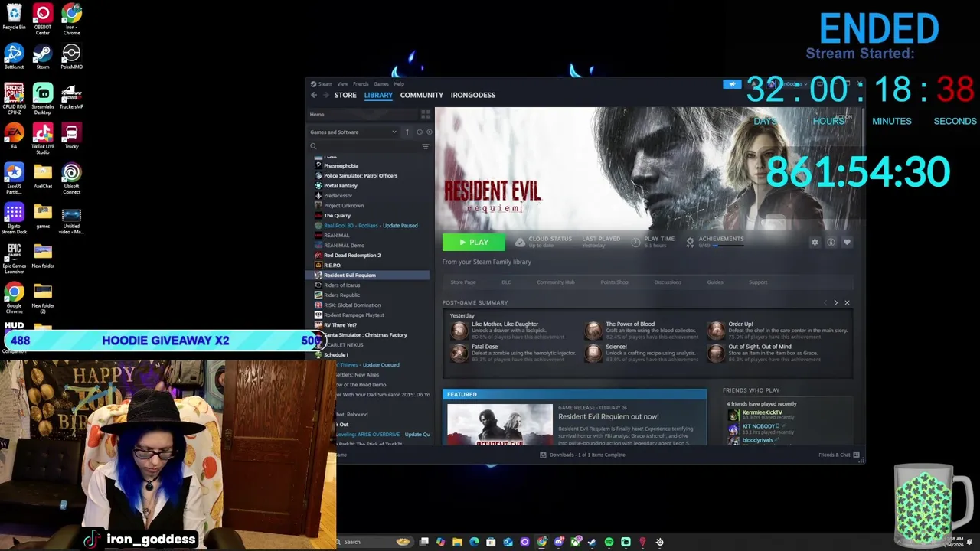Screen dimensions: 980x551
Task: Open the Points Shop link
Action: (x=614, y=282)
